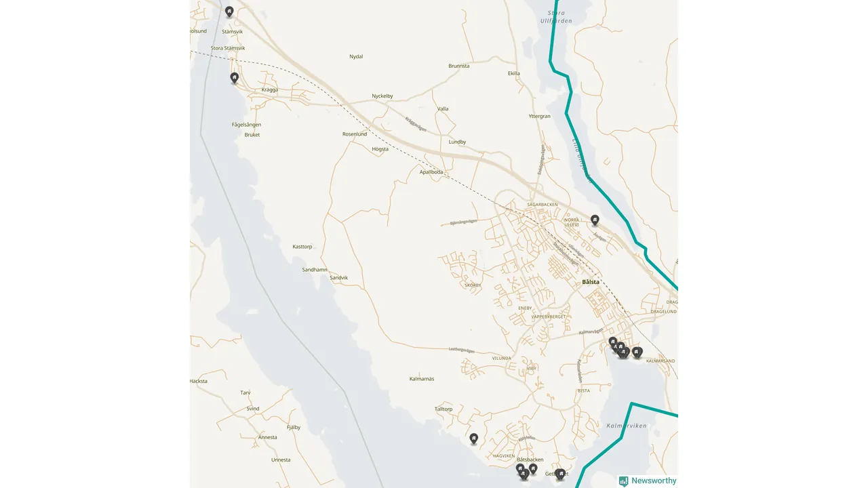Click the Apallboda place label
Image resolution: width=868 pixels, height=488 pixels.
431,172
